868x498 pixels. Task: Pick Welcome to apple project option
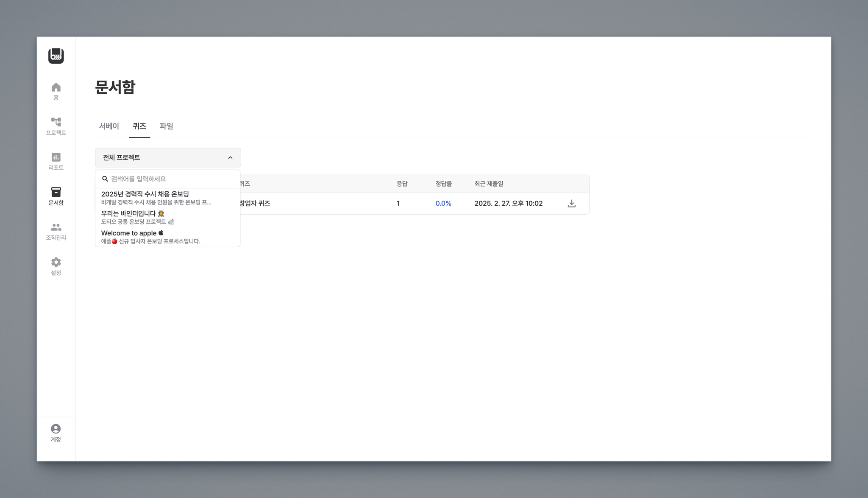point(129,233)
